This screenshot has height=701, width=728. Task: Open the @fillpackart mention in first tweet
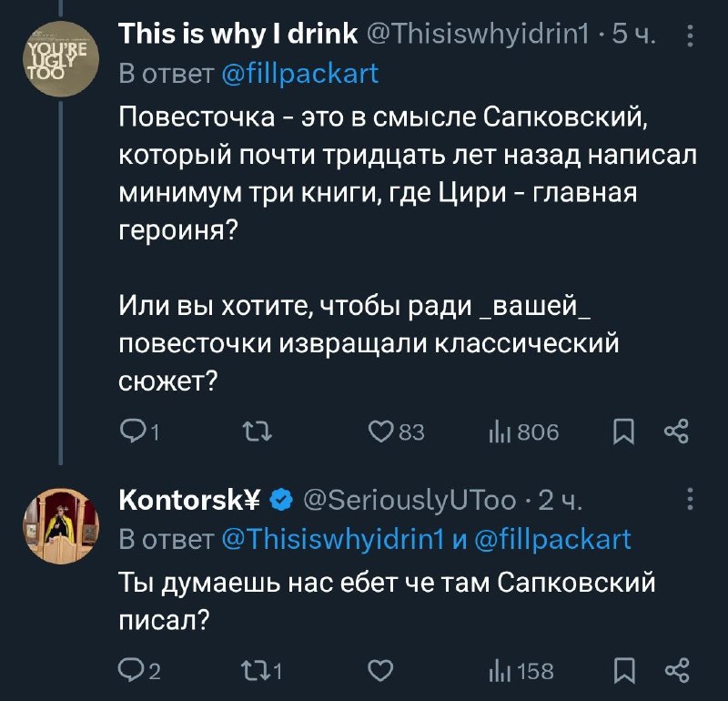point(300,74)
